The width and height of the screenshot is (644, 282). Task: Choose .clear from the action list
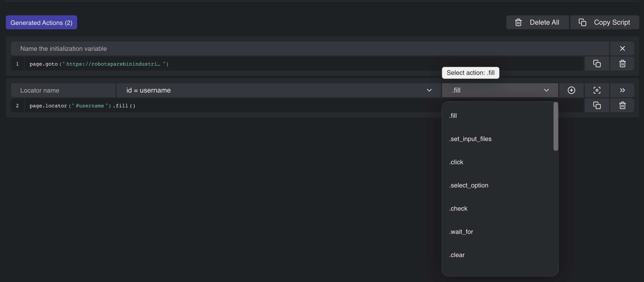click(498, 255)
